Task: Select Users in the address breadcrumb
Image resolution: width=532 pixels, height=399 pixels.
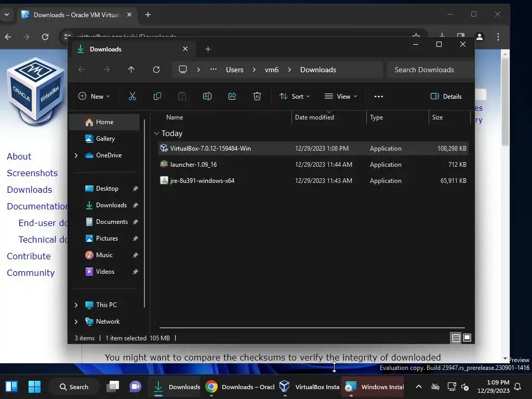Action: 235,70
